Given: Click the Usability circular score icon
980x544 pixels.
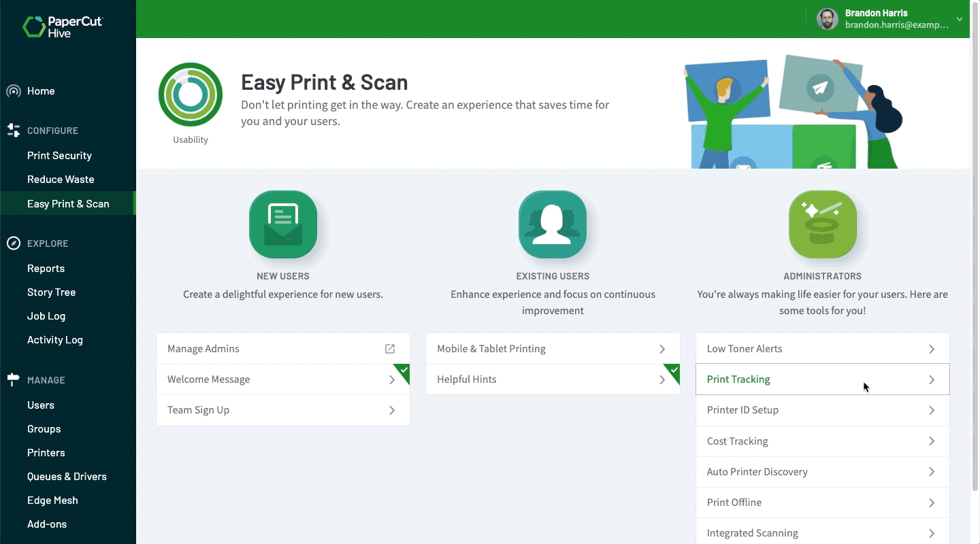Looking at the screenshot, I should [x=191, y=95].
